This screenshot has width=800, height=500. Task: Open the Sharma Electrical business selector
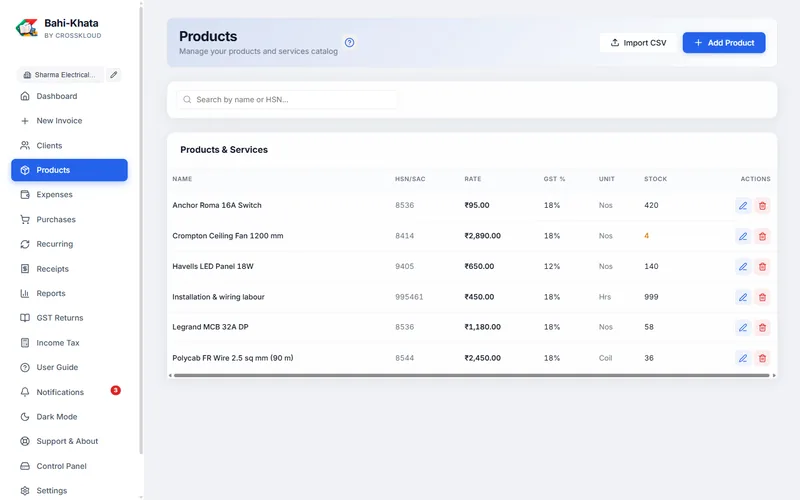(60, 74)
